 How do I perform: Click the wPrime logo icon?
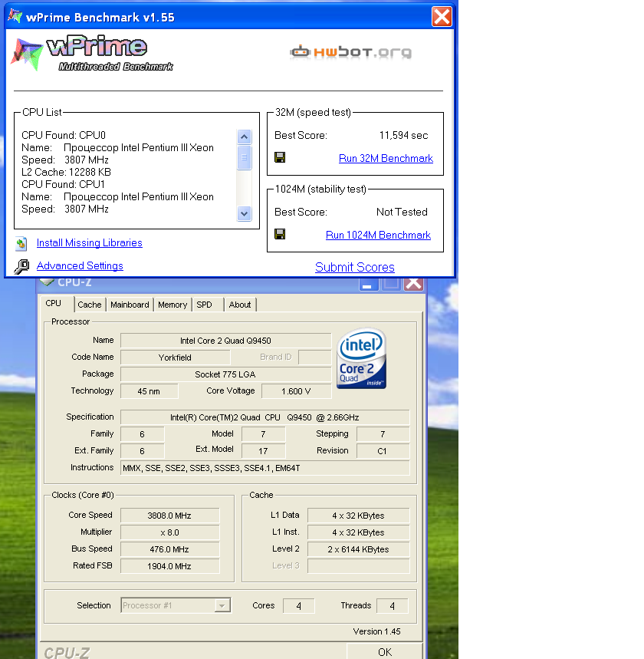27,54
